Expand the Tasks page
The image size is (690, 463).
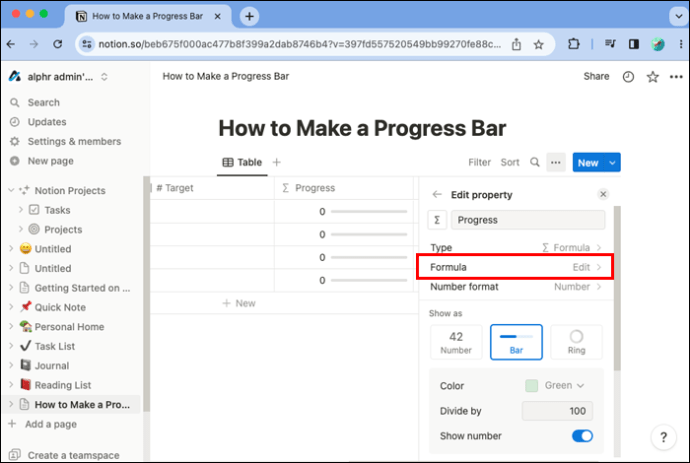point(21,210)
